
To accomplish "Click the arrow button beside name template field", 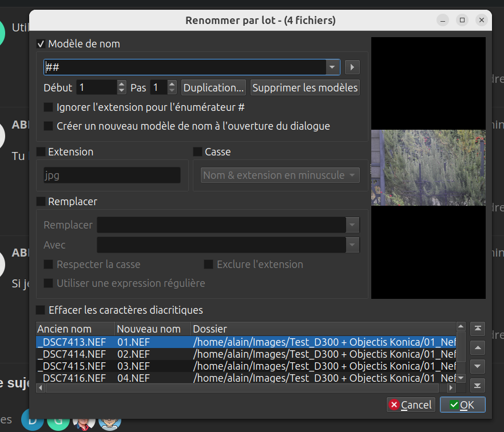I will point(352,67).
